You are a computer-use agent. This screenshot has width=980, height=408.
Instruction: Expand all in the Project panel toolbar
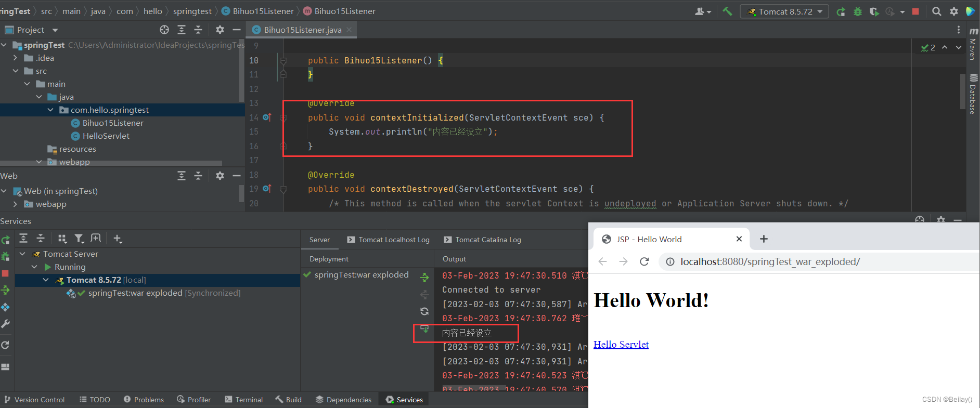[x=182, y=30]
